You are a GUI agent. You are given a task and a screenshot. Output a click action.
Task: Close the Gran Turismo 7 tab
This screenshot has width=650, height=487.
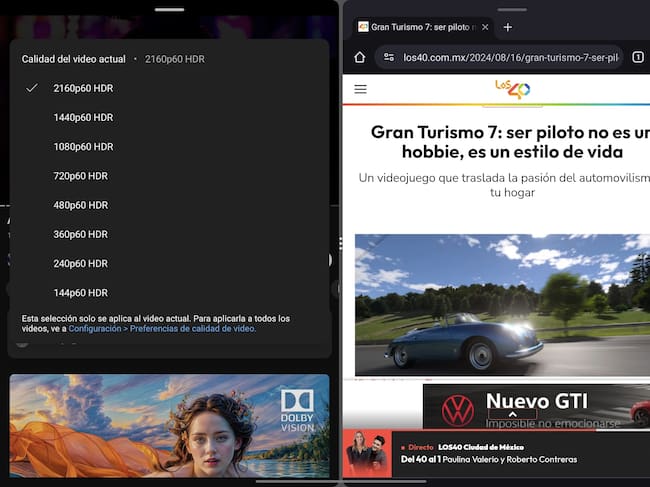pos(485,27)
